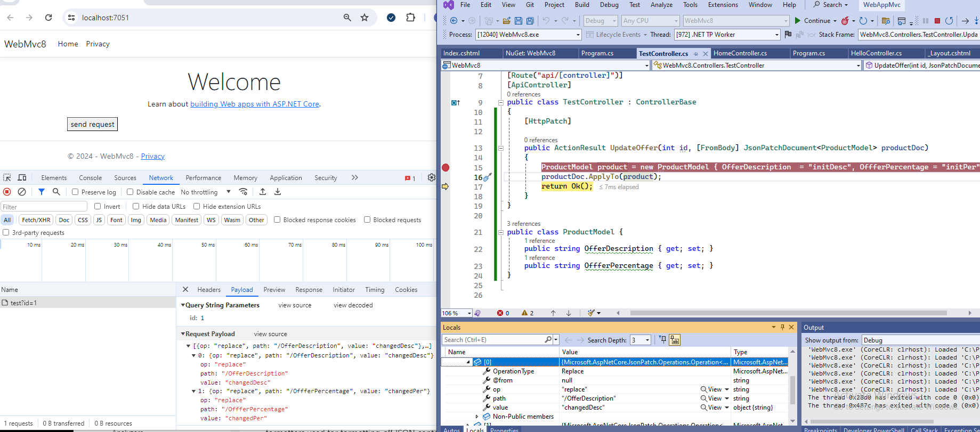
Task: Open network conditions wifi icon
Action: coord(244,192)
